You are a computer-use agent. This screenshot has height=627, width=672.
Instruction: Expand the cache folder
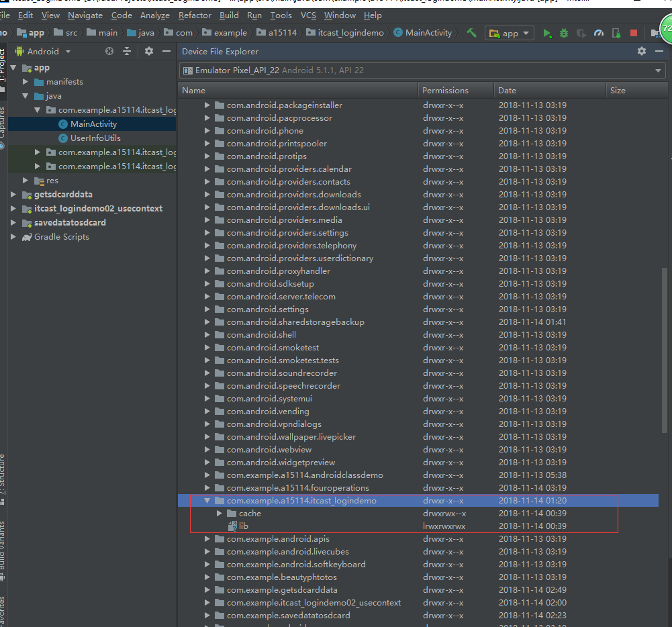click(x=219, y=513)
